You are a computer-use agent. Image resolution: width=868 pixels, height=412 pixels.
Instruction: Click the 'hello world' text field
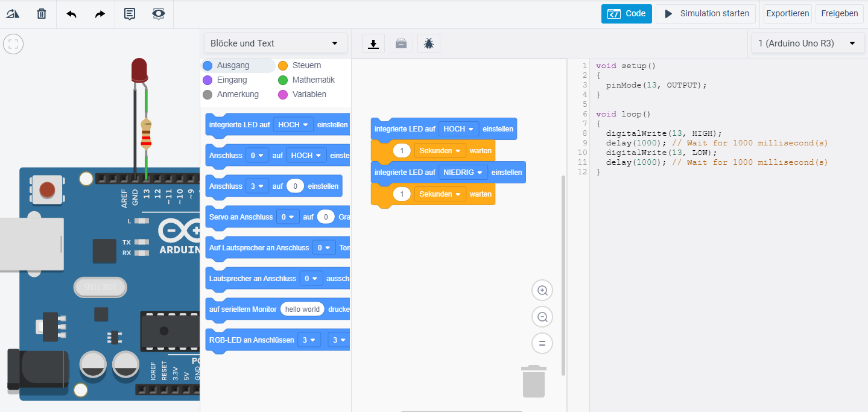(302, 309)
